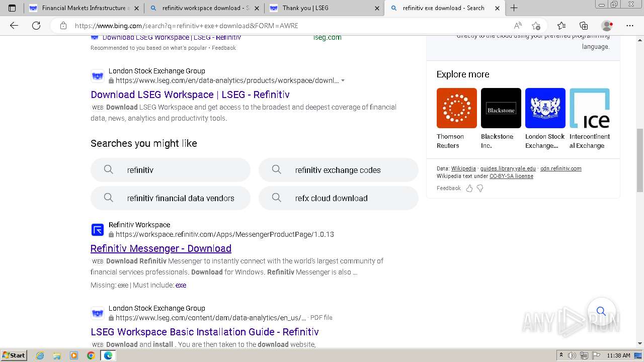This screenshot has height=362, width=644.
Task: Switch to refinitiv workspace download search tab
Action: point(204,8)
